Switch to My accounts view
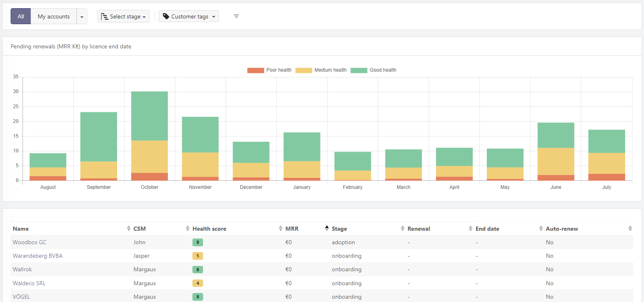Viewport: 644px width, 302px height. point(54,16)
